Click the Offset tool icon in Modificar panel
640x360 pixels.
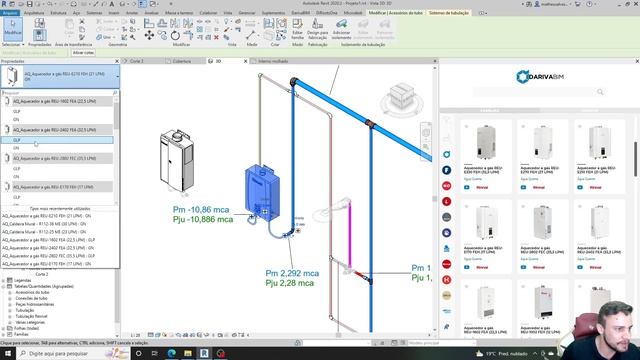162,24
